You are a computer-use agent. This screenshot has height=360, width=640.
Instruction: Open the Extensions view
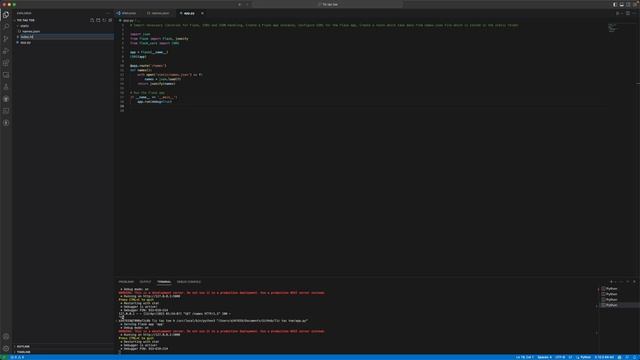[6, 63]
